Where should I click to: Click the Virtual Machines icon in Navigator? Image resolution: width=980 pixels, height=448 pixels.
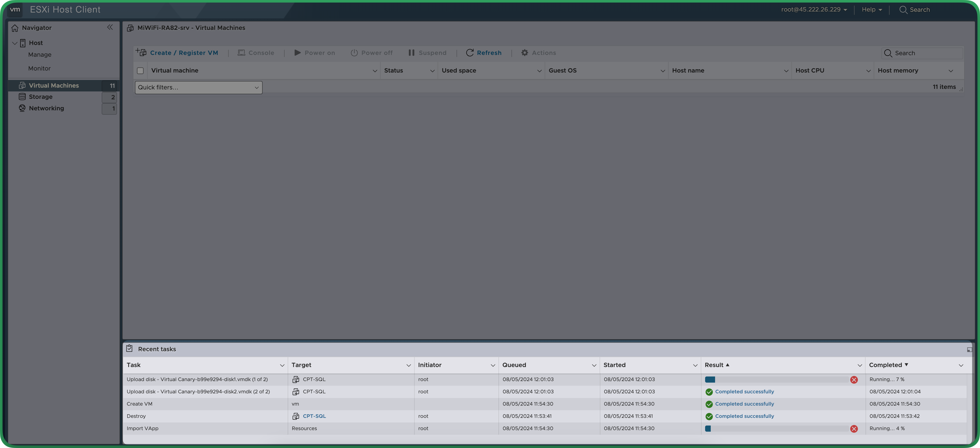[x=22, y=86]
